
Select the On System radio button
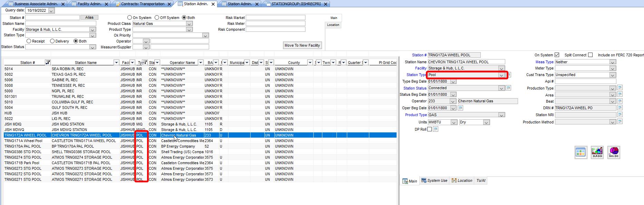click(x=130, y=18)
